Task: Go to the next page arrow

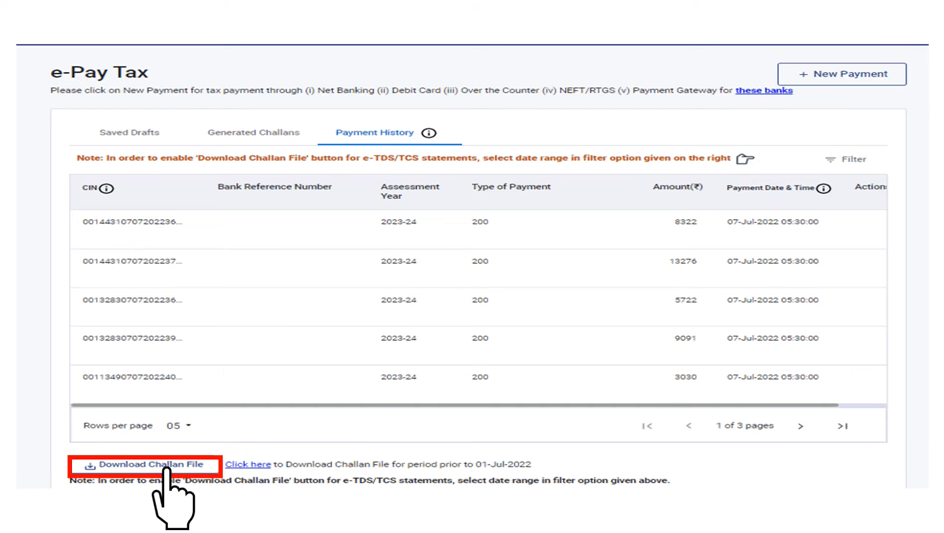Action: pos(800,426)
